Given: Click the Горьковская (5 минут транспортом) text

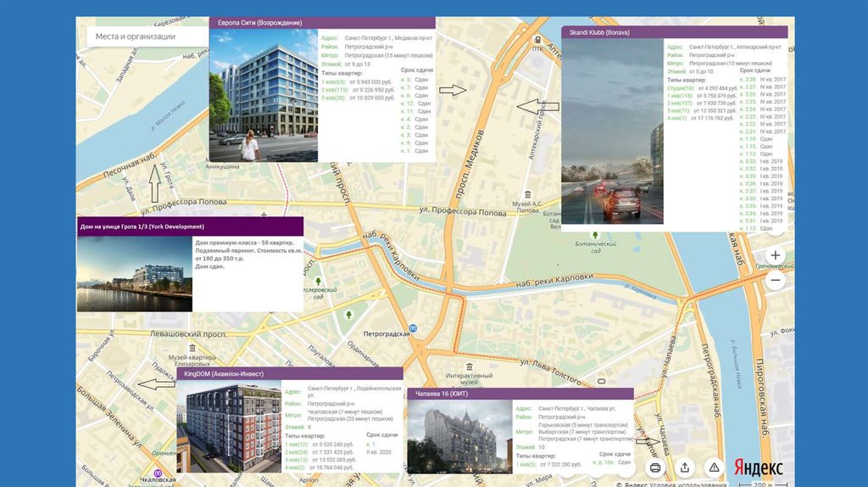Looking at the screenshot, I should point(583,425).
